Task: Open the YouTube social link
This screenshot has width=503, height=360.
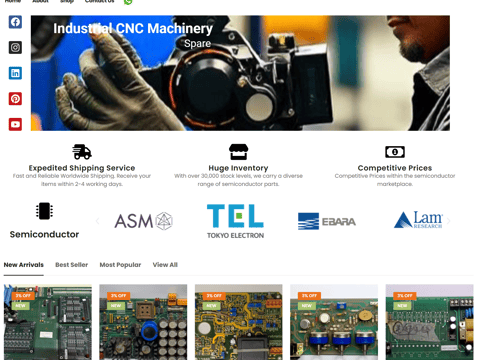Action: [x=15, y=124]
